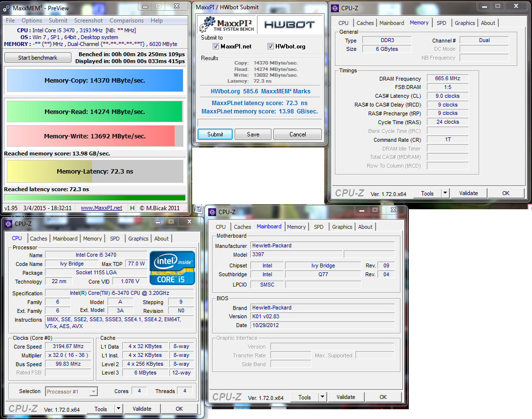
Task: Click the Channel # Dual value
Action: [x=484, y=40]
